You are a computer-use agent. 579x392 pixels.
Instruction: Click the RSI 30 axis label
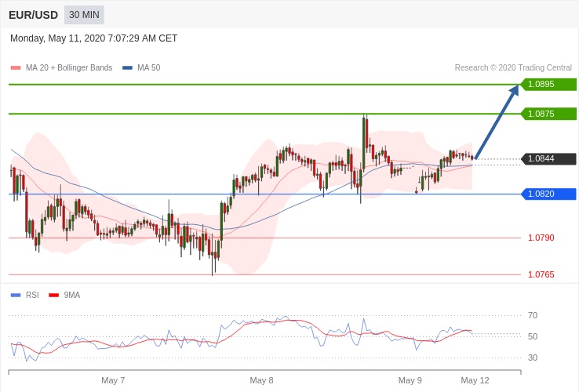tap(533, 358)
